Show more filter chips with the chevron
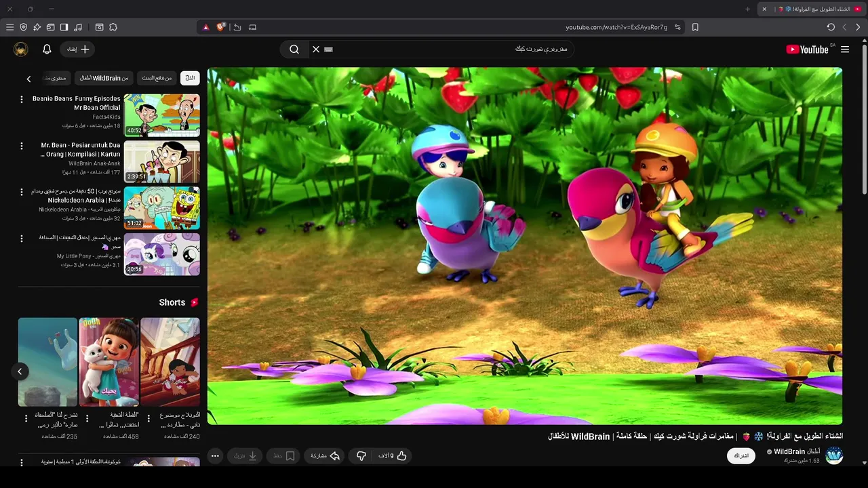The height and width of the screenshot is (488, 868). tap(28, 79)
